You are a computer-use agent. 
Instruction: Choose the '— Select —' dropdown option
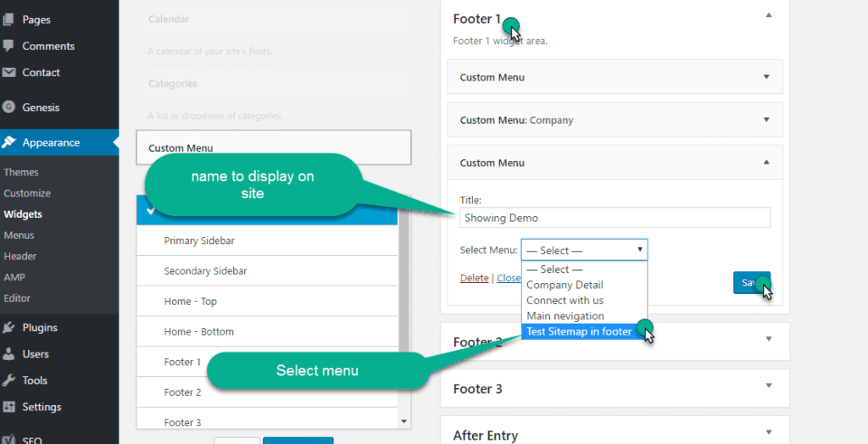coord(584,269)
